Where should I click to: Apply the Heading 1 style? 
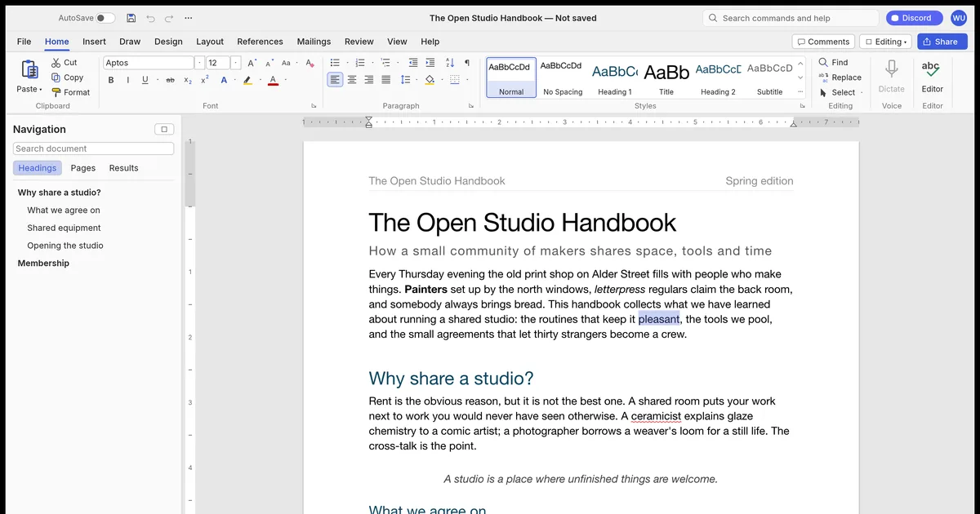(x=614, y=78)
